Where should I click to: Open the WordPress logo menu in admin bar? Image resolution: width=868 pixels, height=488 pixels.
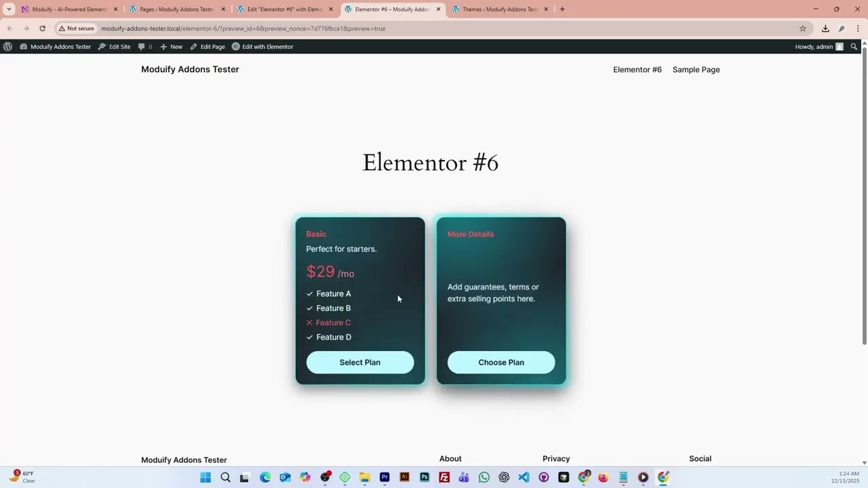(x=7, y=46)
